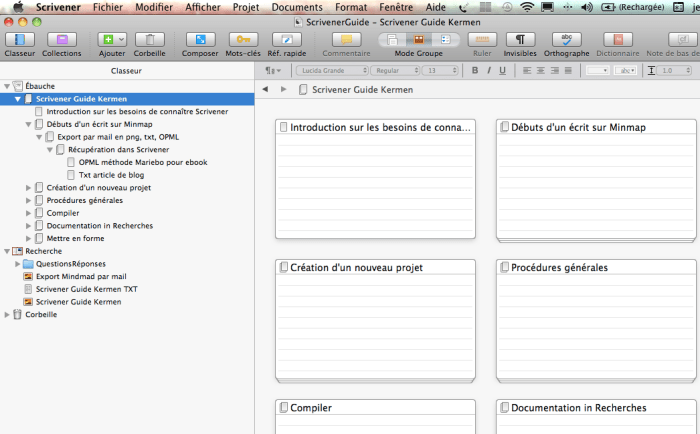
Task: Select corkboard view in Mode Groupe
Action: (419, 40)
